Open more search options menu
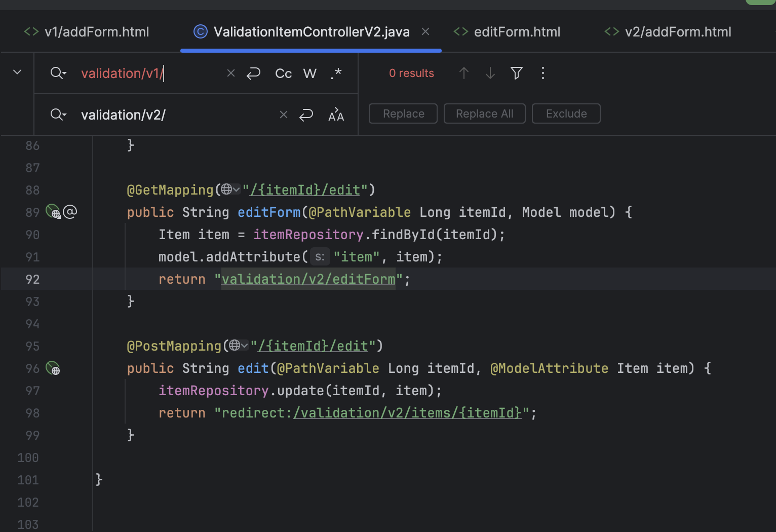776x532 pixels. coord(543,73)
